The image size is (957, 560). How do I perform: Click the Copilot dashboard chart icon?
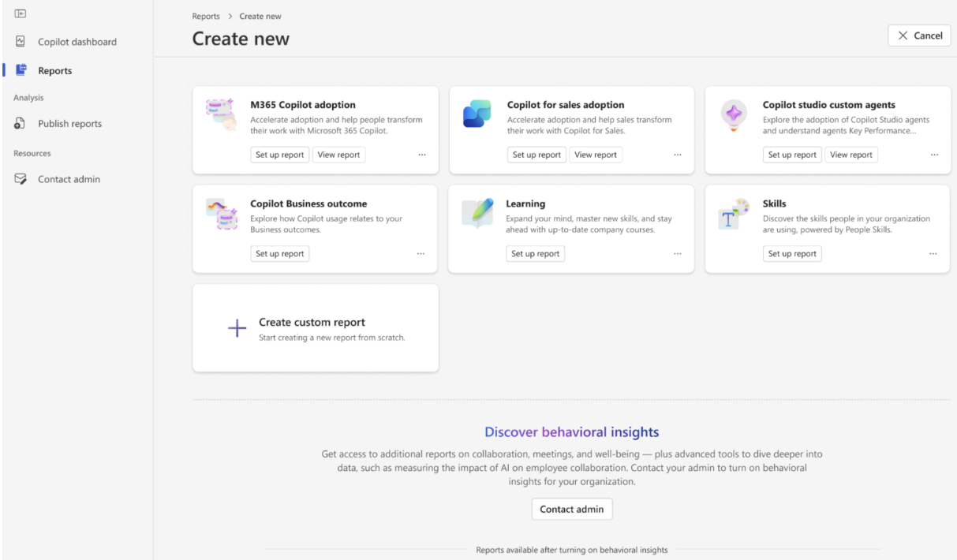pyautogui.click(x=21, y=42)
